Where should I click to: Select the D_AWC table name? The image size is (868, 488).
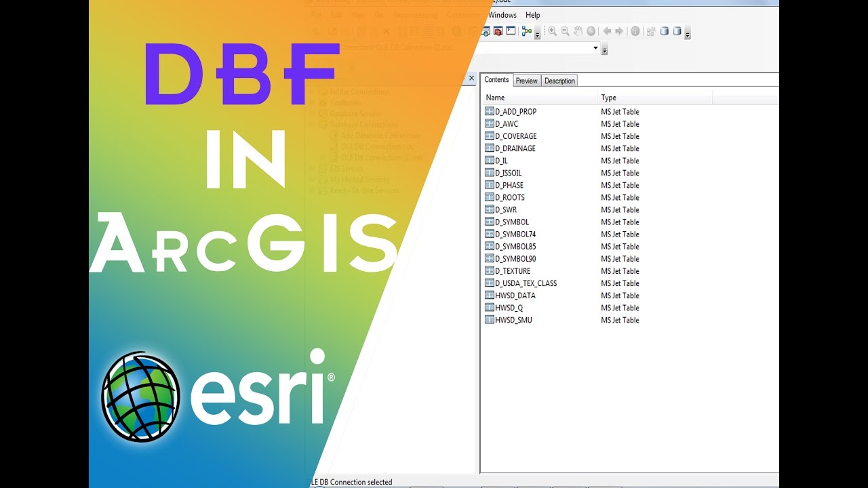tap(507, 124)
